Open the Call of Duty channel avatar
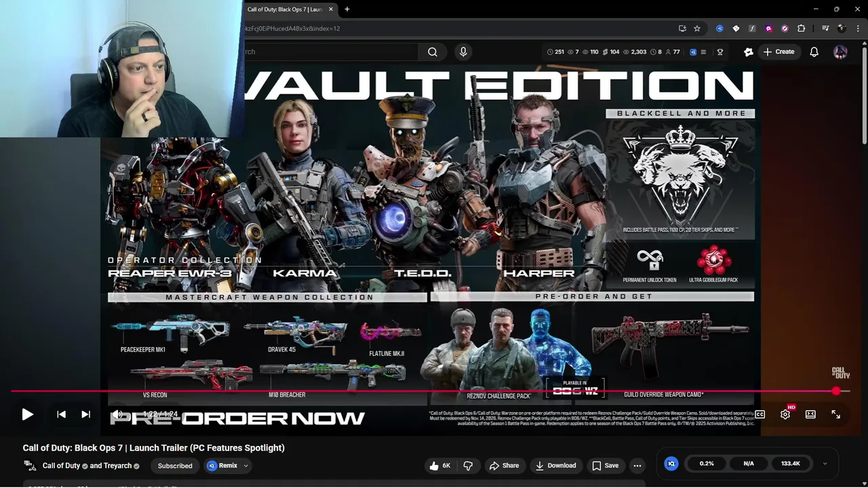The width and height of the screenshot is (868, 488). click(30, 466)
